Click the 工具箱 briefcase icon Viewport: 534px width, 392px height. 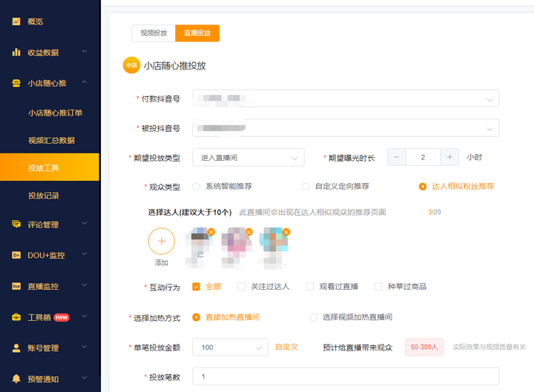(16, 317)
